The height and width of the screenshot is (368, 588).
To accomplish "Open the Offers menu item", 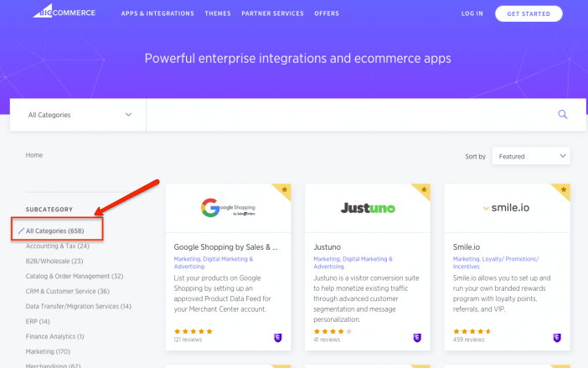I will (327, 13).
